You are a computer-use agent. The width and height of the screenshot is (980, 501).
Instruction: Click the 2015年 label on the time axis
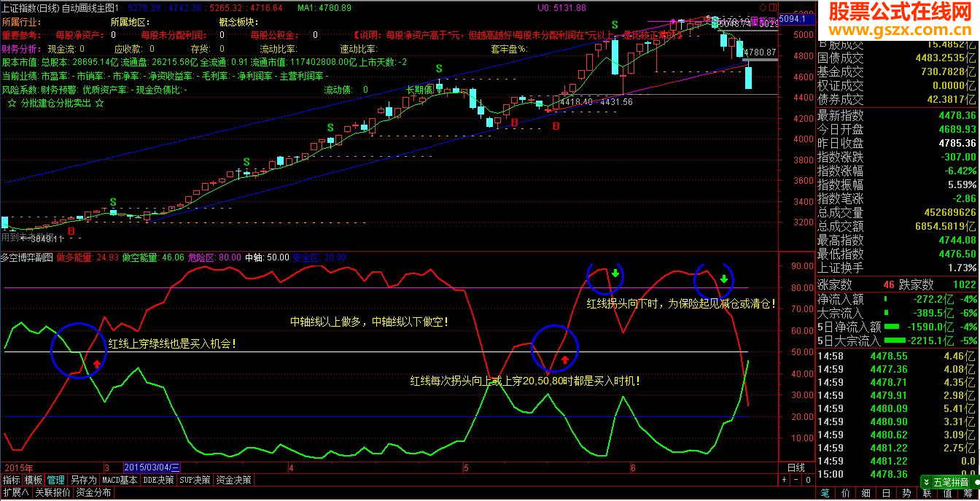point(19,467)
